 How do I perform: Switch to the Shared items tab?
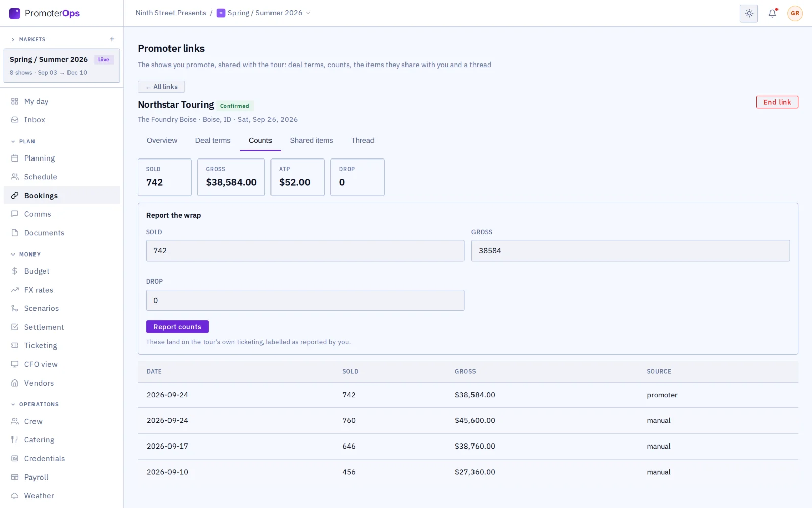[312, 140]
